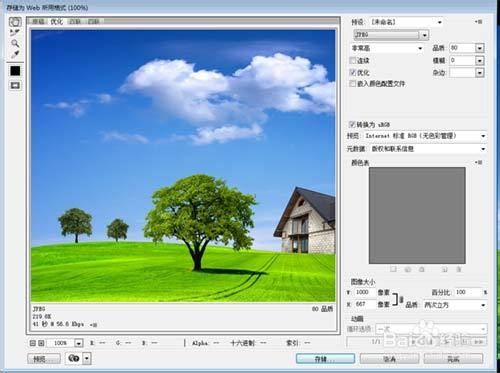Viewport: 500px width, 373px height.
Task: Open the optimize panel flyout menu
Action: coord(478,22)
